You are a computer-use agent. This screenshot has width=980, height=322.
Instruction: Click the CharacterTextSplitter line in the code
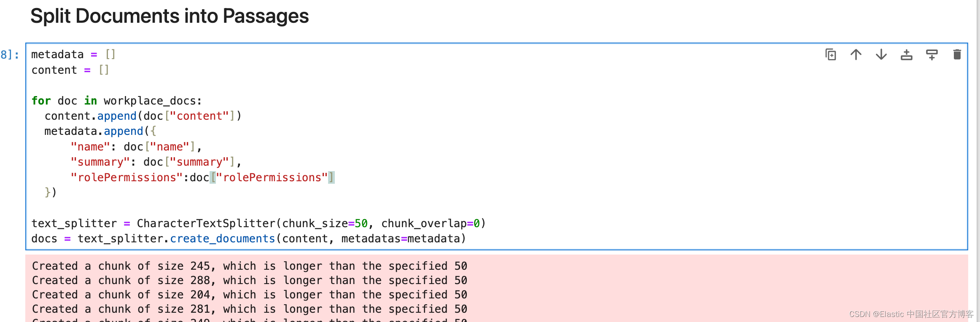tap(258, 223)
